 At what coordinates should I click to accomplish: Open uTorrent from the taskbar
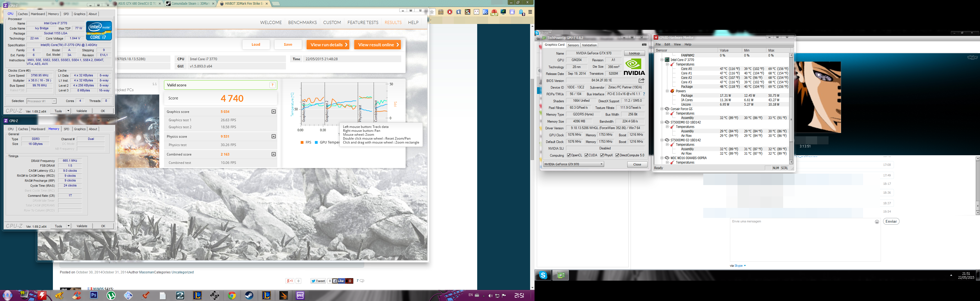(111, 295)
